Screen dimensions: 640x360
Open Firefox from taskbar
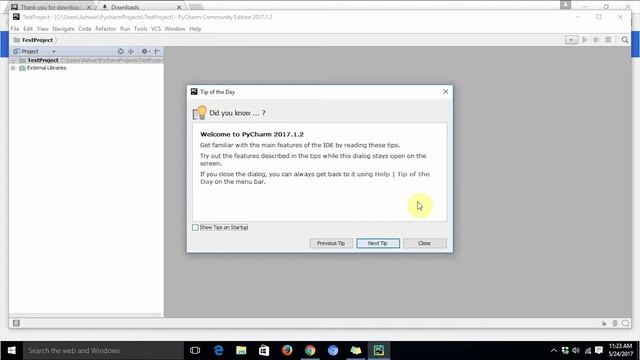287,351
